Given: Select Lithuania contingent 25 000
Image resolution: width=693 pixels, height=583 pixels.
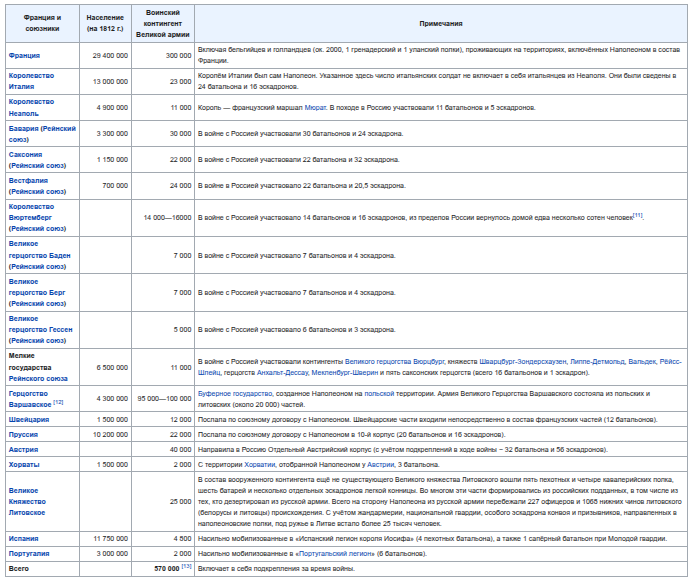Looking at the screenshot, I should tap(181, 502).
